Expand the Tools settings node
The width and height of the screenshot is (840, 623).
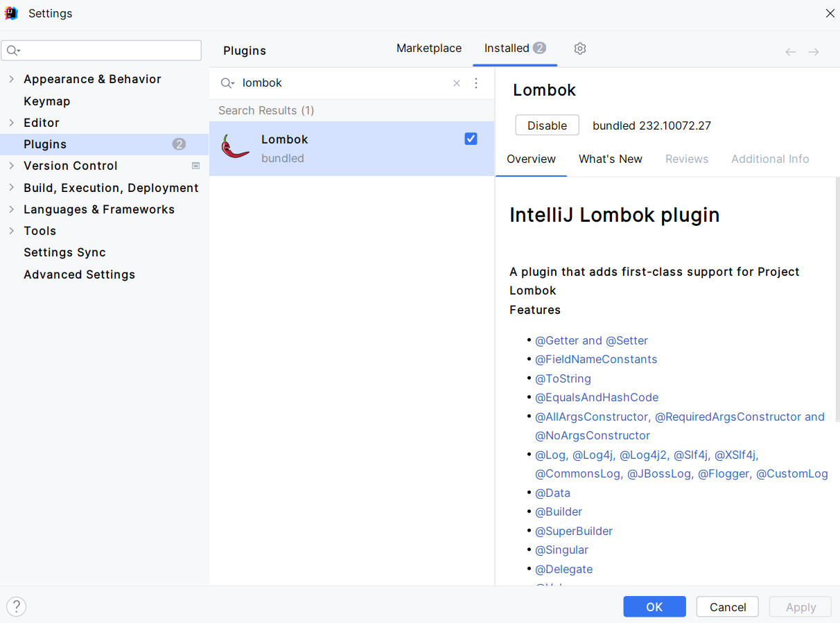tap(11, 231)
